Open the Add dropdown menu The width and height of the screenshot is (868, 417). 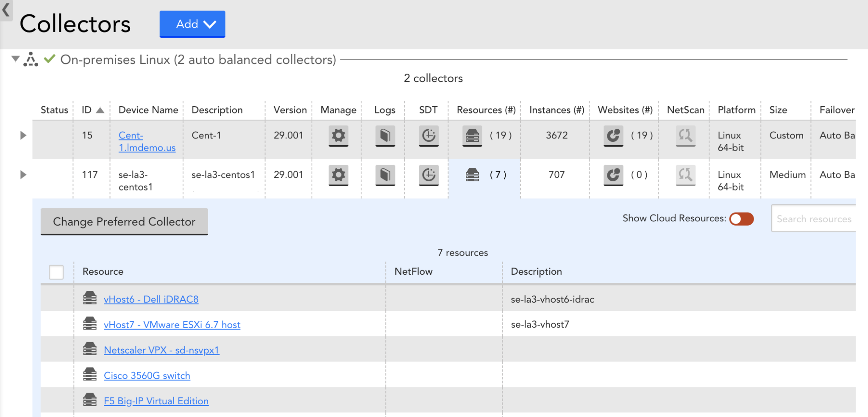point(192,24)
